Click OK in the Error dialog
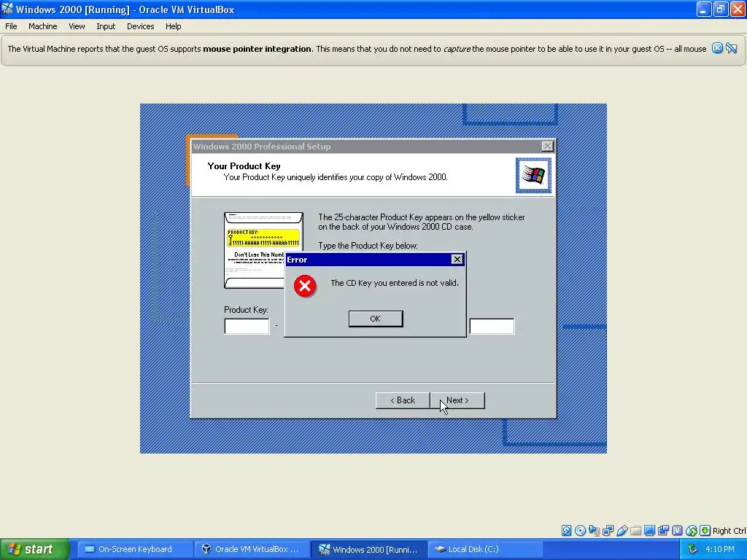The height and width of the screenshot is (560, 747). tap(376, 319)
